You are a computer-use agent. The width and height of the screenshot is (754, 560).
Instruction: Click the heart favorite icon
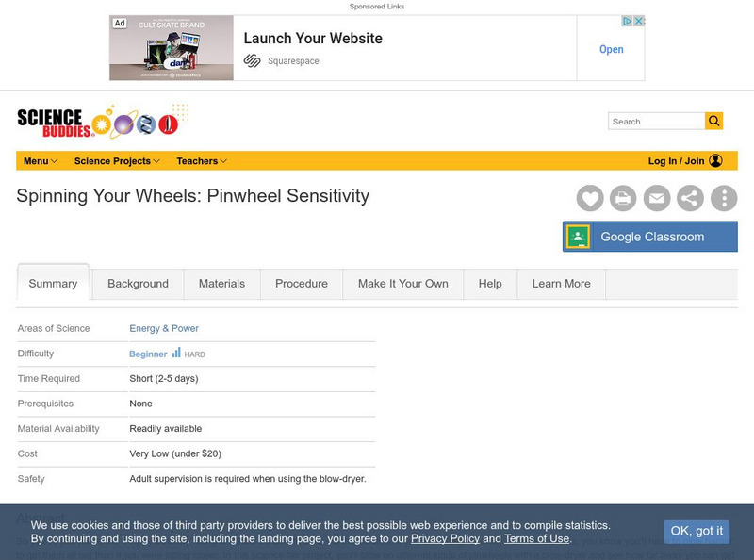click(x=590, y=198)
